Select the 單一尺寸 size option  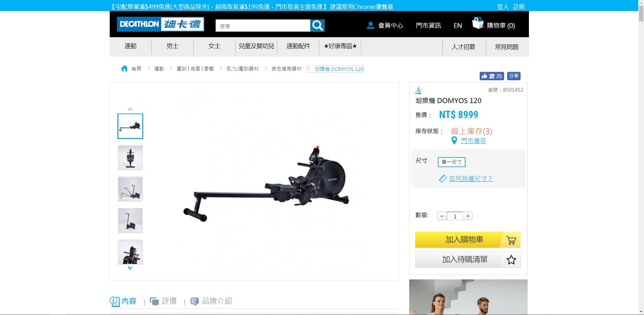tap(452, 162)
